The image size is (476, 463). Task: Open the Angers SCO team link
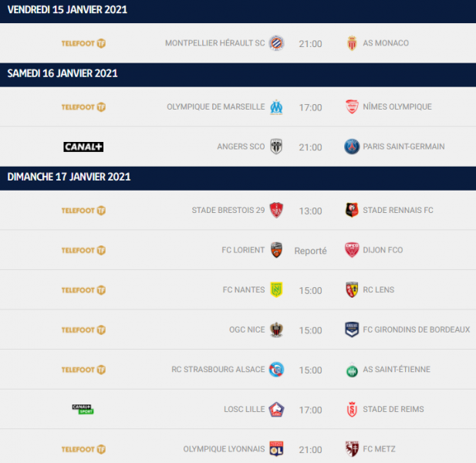[x=241, y=147]
